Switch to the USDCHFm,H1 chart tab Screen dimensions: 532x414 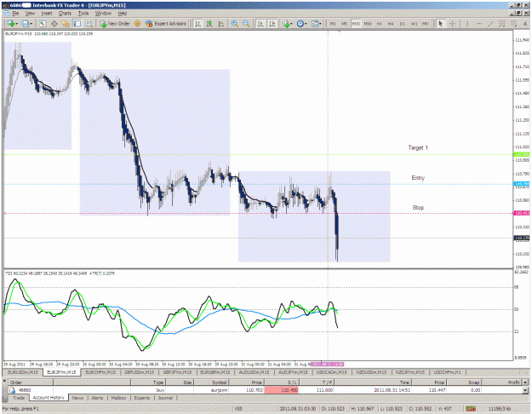(447, 372)
